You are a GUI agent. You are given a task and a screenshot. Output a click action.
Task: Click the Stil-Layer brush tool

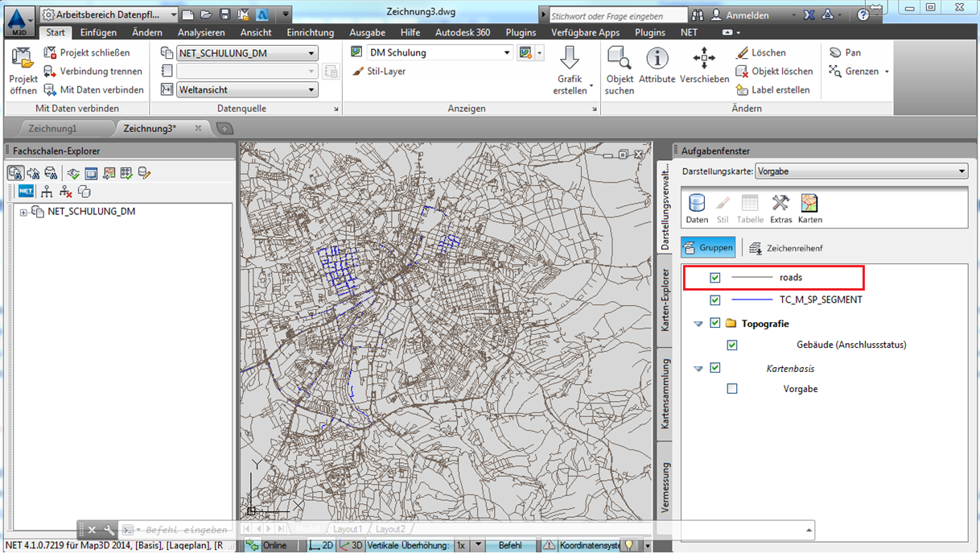[x=379, y=71]
